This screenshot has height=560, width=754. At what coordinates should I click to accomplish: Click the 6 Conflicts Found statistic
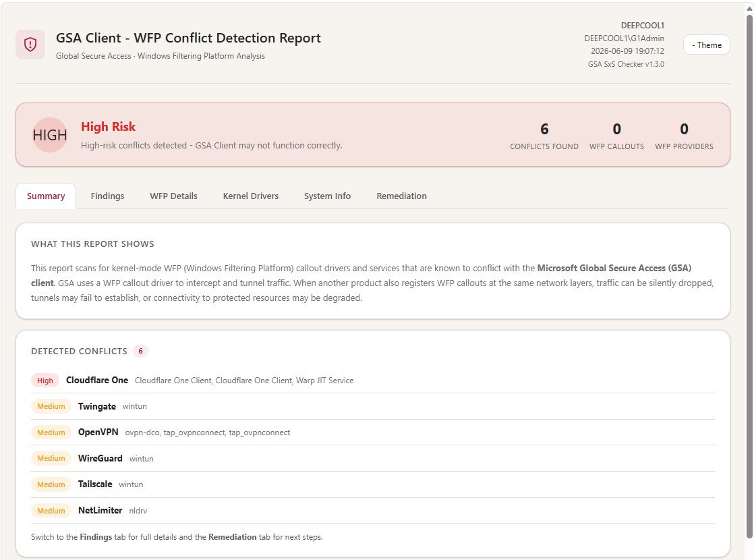pyautogui.click(x=544, y=136)
